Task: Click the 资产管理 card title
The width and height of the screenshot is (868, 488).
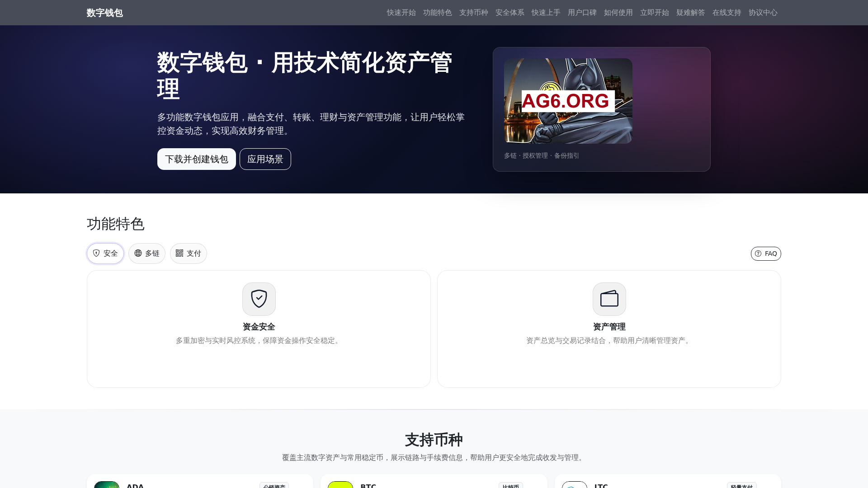Action: click(x=609, y=327)
